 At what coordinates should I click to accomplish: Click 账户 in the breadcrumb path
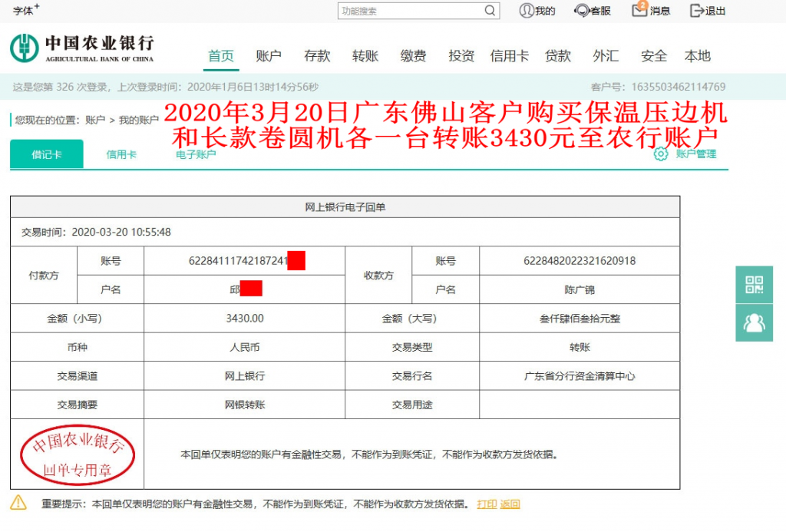pyautogui.click(x=94, y=119)
